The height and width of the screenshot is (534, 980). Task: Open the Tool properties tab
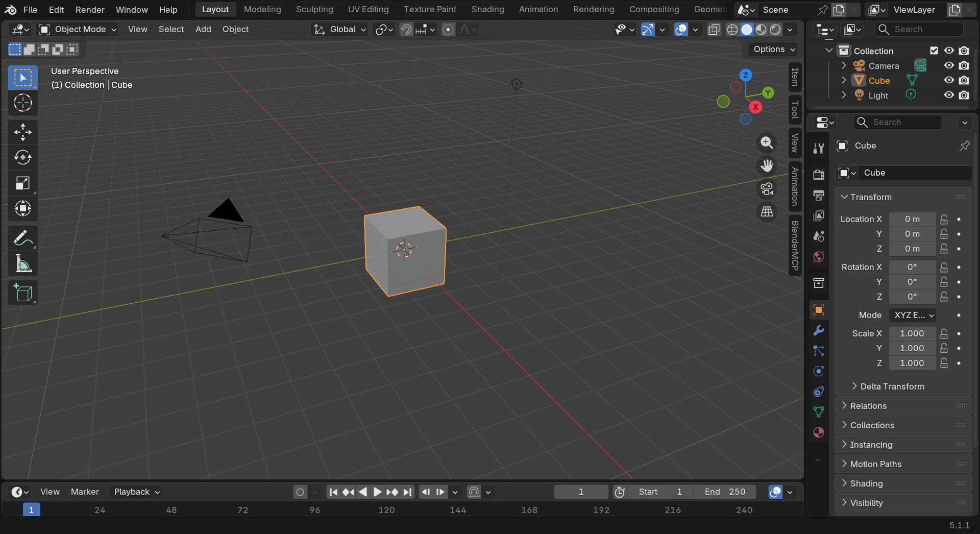coord(819,149)
